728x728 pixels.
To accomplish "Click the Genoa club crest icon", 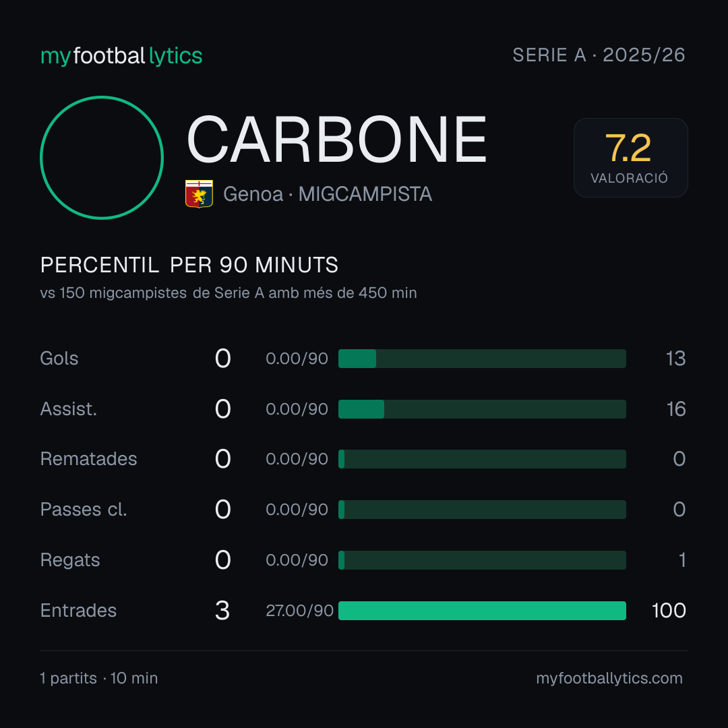I will coord(199,193).
